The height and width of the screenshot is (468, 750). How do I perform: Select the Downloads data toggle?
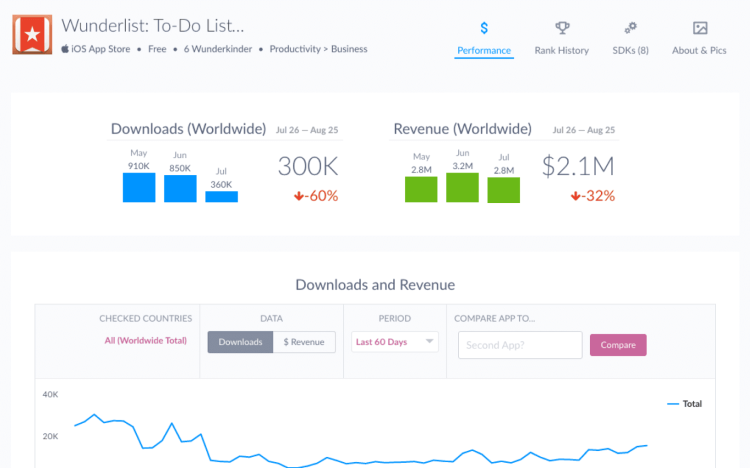click(x=240, y=342)
